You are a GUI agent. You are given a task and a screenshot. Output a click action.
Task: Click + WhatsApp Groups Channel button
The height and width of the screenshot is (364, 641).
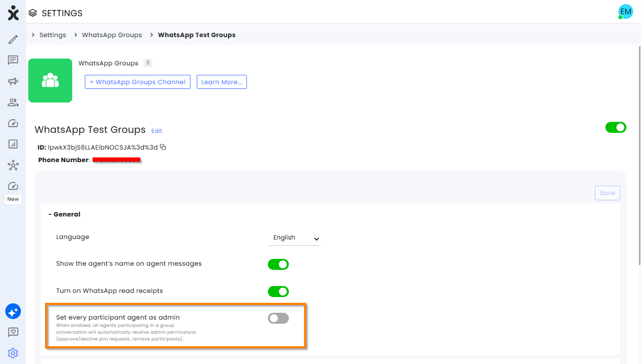[138, 82]
